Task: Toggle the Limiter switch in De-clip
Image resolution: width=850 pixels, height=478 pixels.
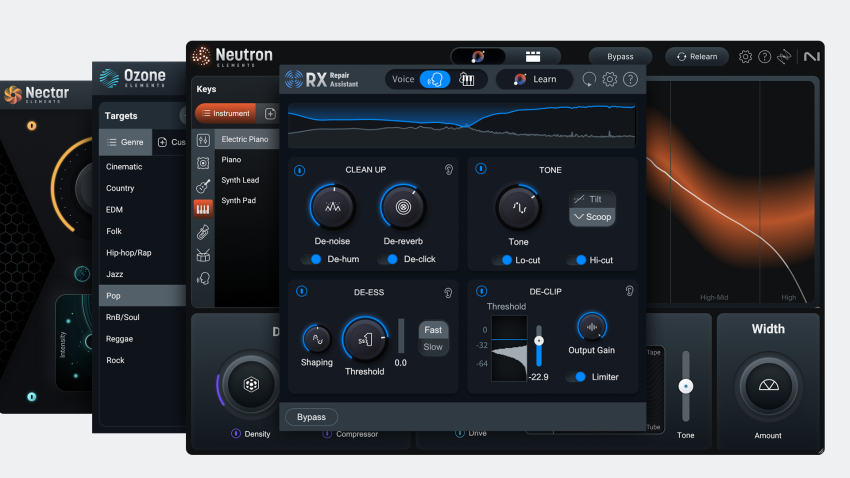Action: coord(575,377)
